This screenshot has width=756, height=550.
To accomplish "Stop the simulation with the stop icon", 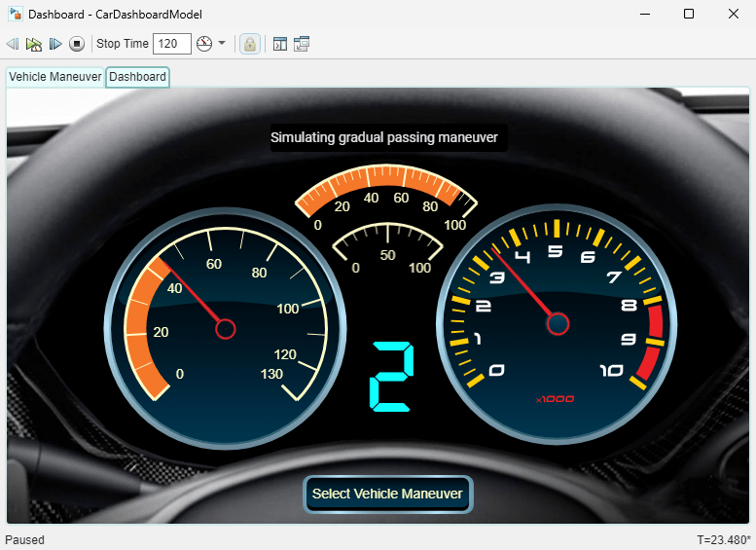I will (x=77, y=44).
